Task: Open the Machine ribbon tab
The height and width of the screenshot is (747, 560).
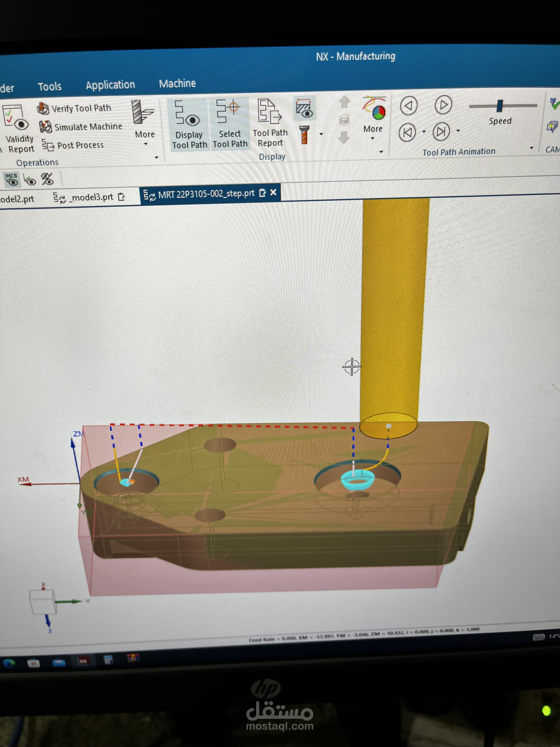Action: coord(177,83)
